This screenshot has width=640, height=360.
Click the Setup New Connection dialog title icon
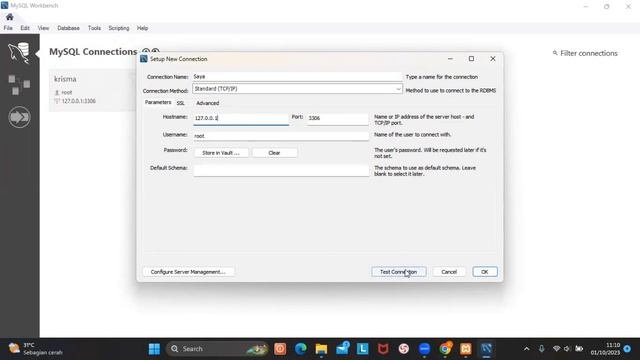pyautogui.click(x=144, y=59)
